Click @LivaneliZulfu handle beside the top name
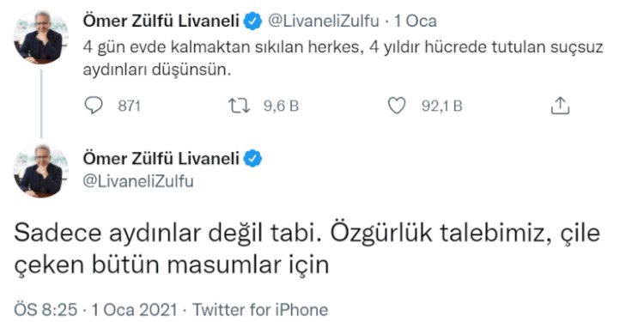The image size is (644, 322). [x=323, y=21]
